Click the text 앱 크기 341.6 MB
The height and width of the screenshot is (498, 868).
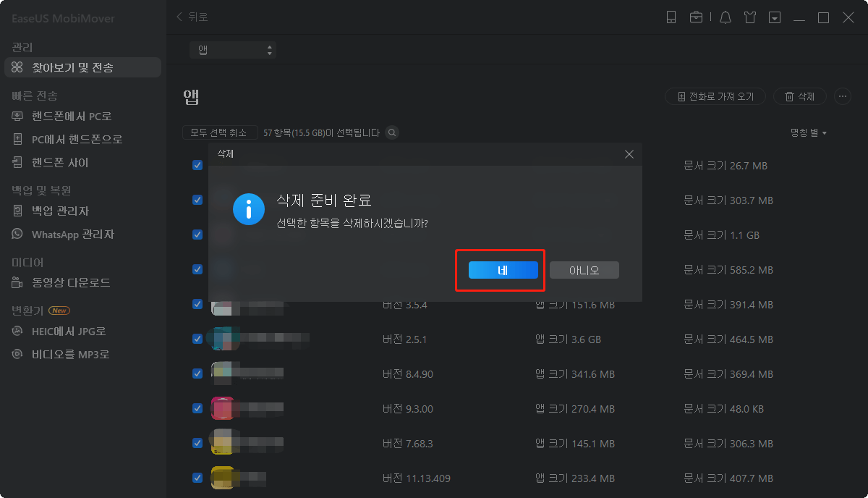pos(575,374)
